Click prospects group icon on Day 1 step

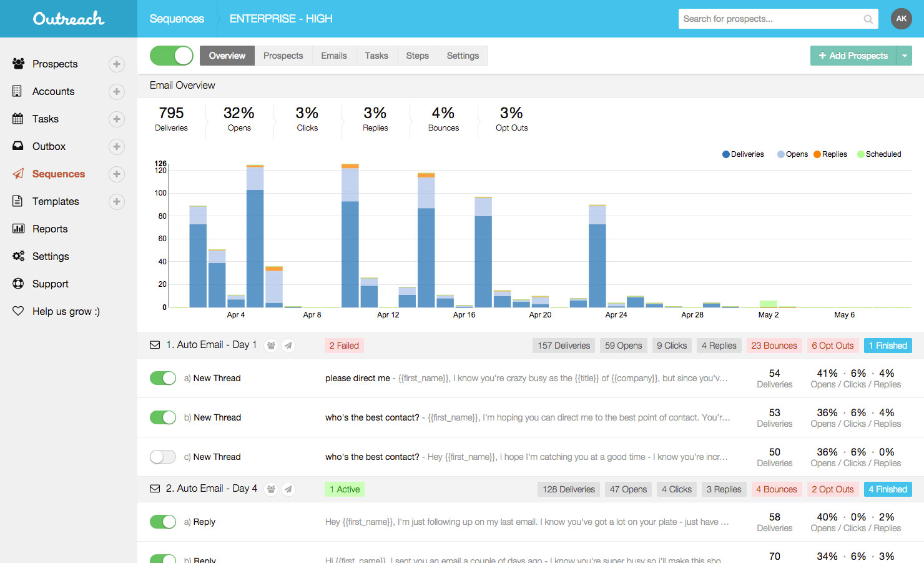[x=271, y=346]
